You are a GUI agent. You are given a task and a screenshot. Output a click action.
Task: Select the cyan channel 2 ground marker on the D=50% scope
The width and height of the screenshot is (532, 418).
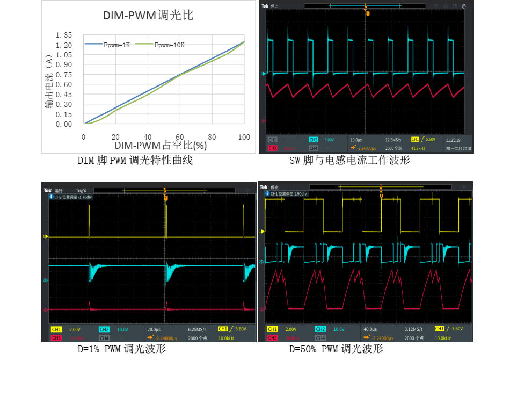(x=262, y=262)
